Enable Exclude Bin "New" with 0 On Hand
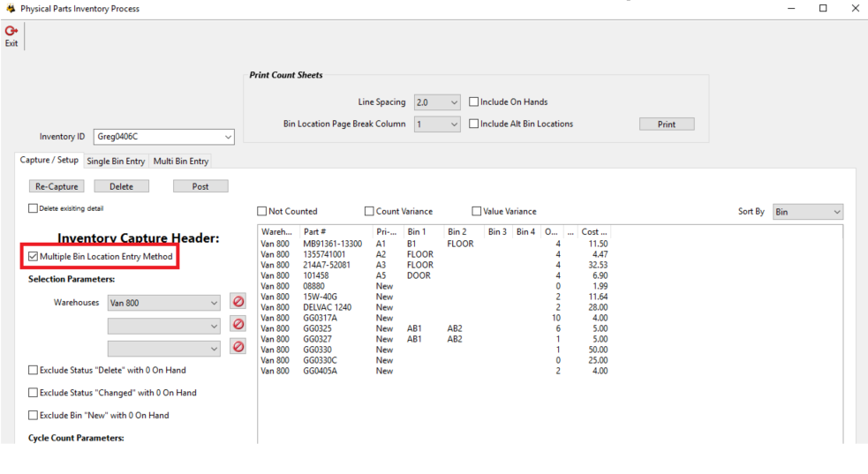The width and height of the screenshot is (868, 474). click(x=34, y=416)
